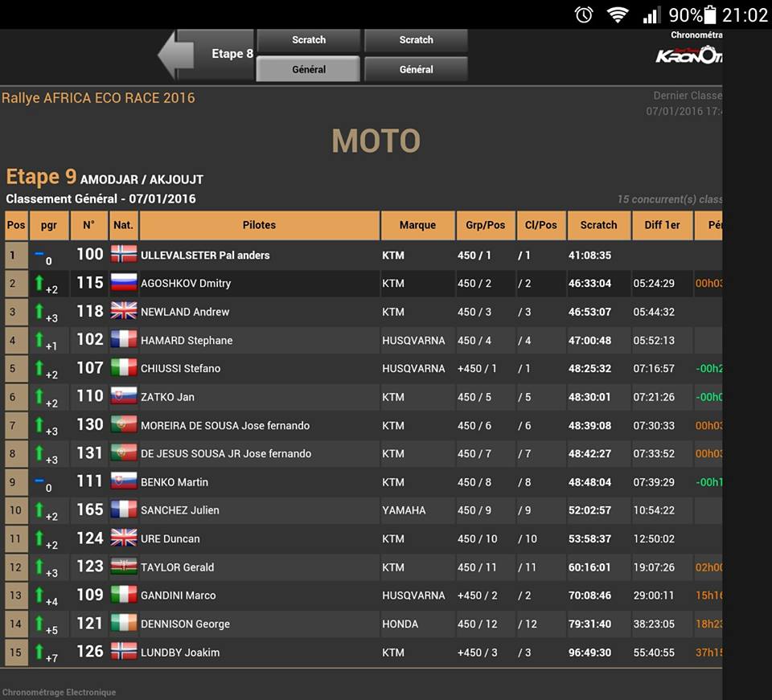The image size is (772, 700).
Task: Tap the Wi-Fi icon in status bar
Action: [618, 14]
